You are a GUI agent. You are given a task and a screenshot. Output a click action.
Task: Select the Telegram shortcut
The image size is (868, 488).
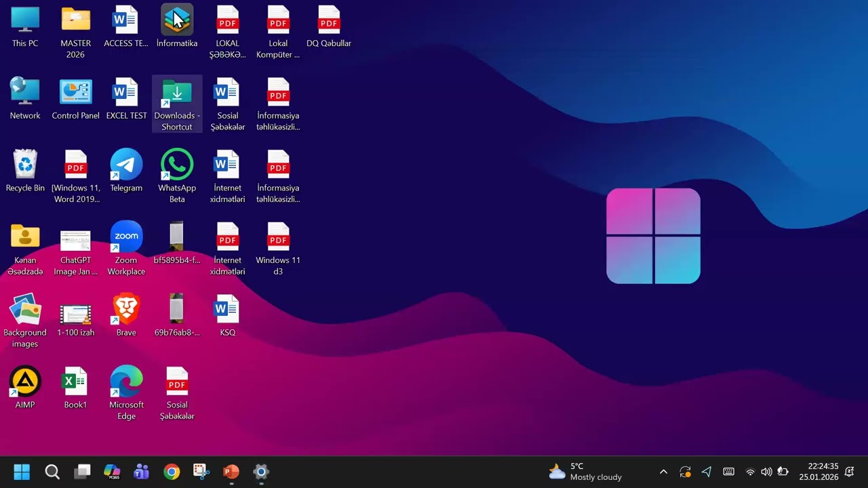coord(126,171)
